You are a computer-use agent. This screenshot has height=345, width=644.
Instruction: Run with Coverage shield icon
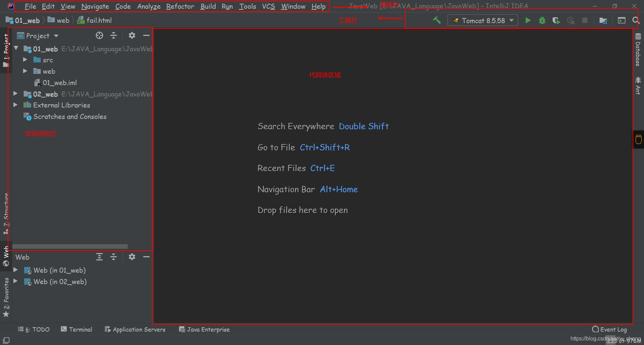click(556, 20)
